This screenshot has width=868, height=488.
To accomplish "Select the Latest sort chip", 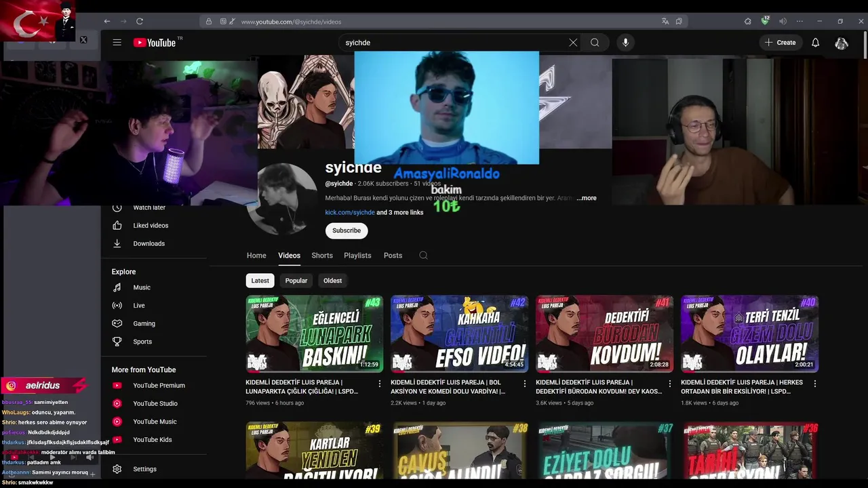I will [260, 281].
